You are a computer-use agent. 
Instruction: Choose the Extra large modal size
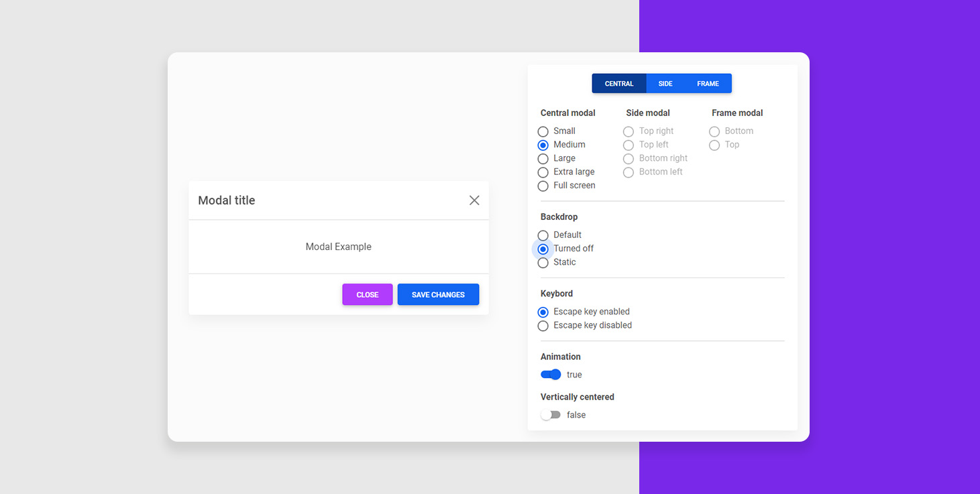pos(543,172)
